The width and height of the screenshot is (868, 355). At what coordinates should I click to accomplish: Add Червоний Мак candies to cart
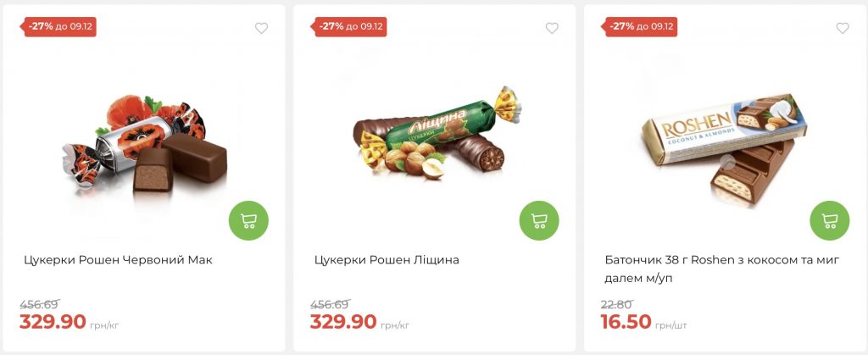pos(248,220)
